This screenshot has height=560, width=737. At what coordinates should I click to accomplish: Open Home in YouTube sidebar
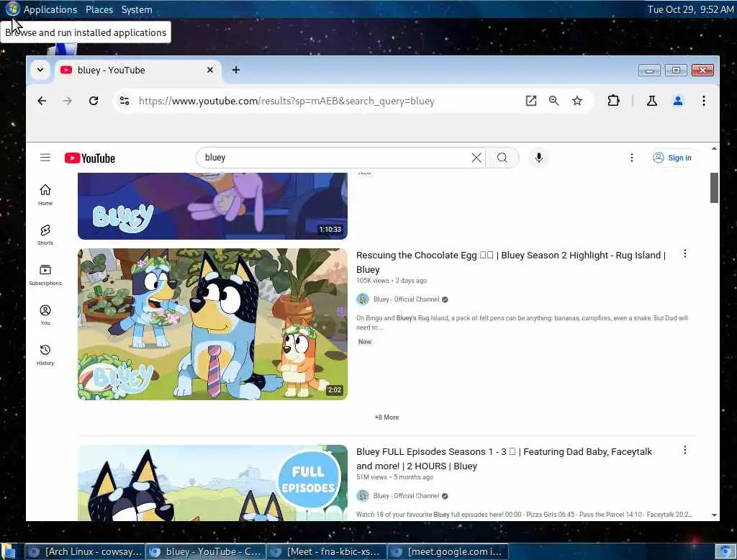coord(45,194)
